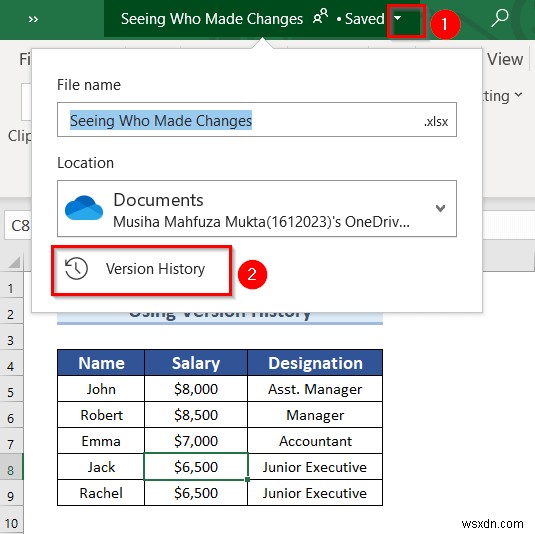Select the cell containing Emma
Viewport: 535px width, 534px height.
[x=101, y=441]
